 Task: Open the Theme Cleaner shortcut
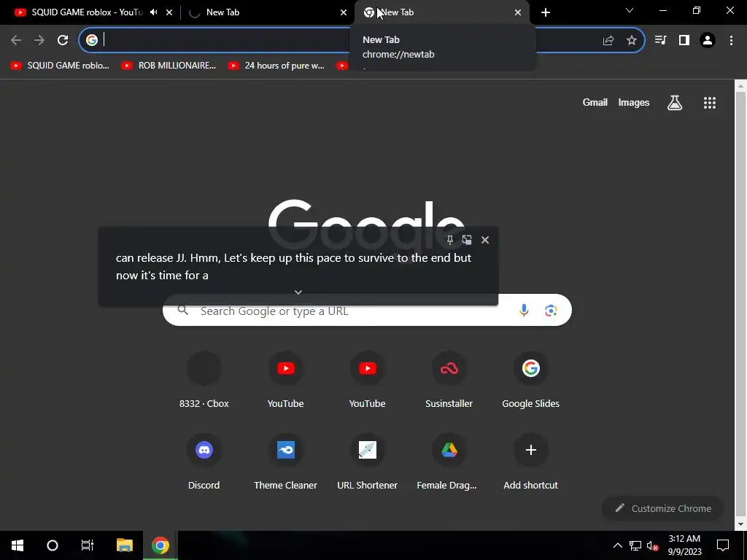coord(285,462)
